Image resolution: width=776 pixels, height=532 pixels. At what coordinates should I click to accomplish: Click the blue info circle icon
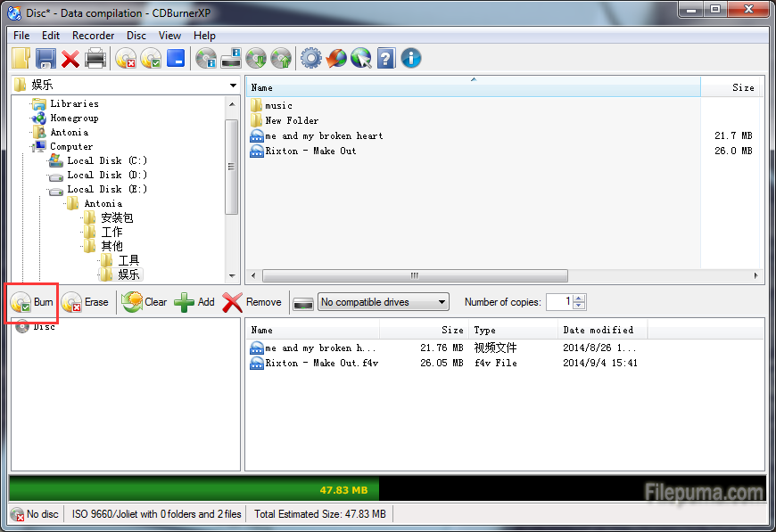tap(411, 59)
